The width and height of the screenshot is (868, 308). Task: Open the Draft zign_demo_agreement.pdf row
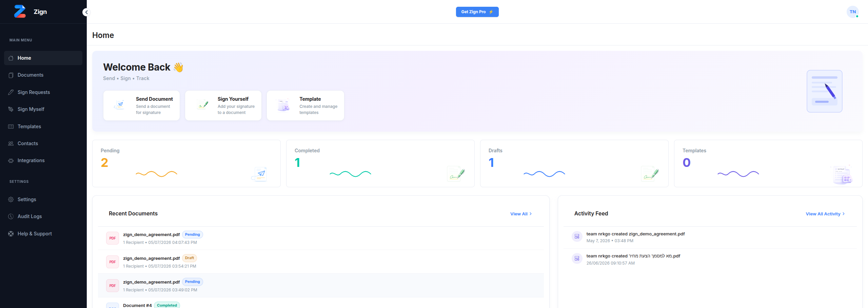click(x=321, y=262)
